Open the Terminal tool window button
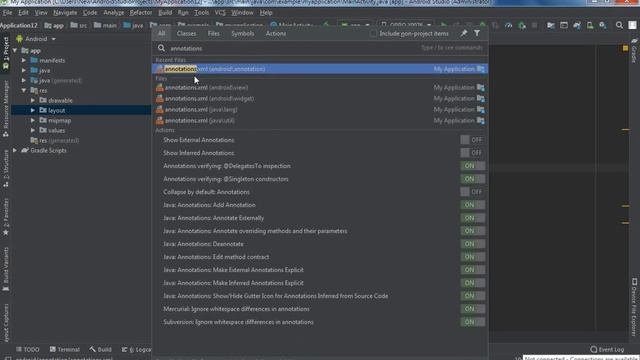640x360 pixels. click(64, 349)
